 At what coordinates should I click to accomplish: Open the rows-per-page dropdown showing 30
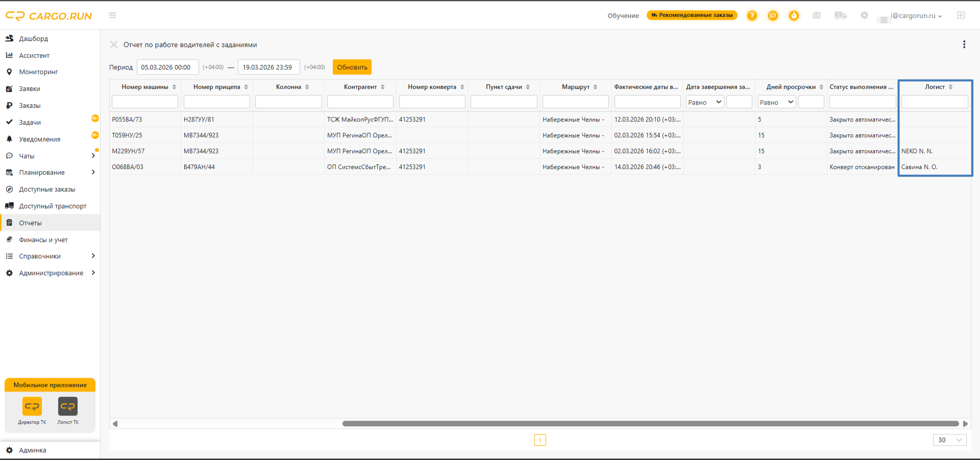coord(949,440)
